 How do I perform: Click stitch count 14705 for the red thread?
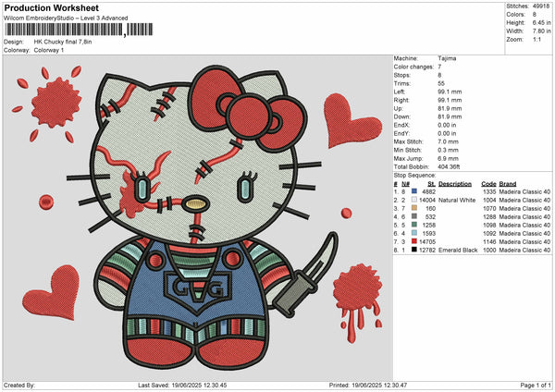(427, 241)
